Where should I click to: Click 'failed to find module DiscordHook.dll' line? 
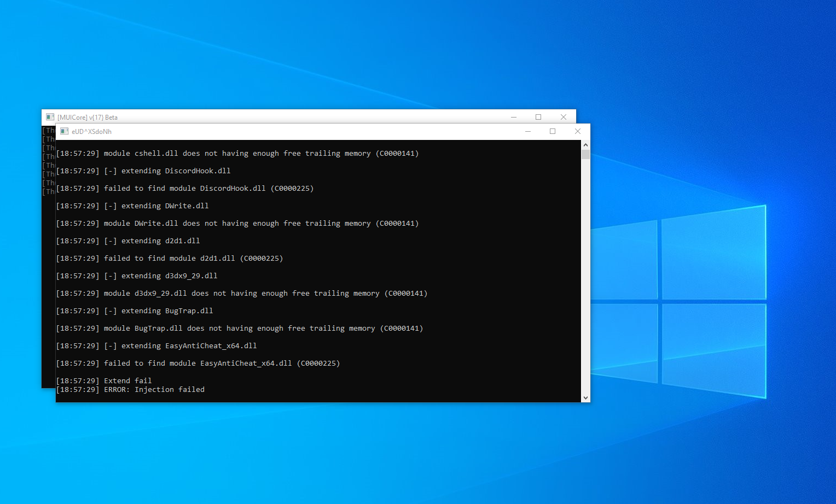pyautogui.click(x=185, y=189)
